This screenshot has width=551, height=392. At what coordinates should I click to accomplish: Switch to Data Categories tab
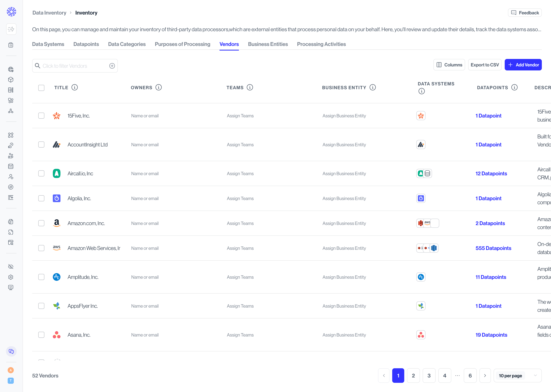pyautogui.click(x=127, y=44)
